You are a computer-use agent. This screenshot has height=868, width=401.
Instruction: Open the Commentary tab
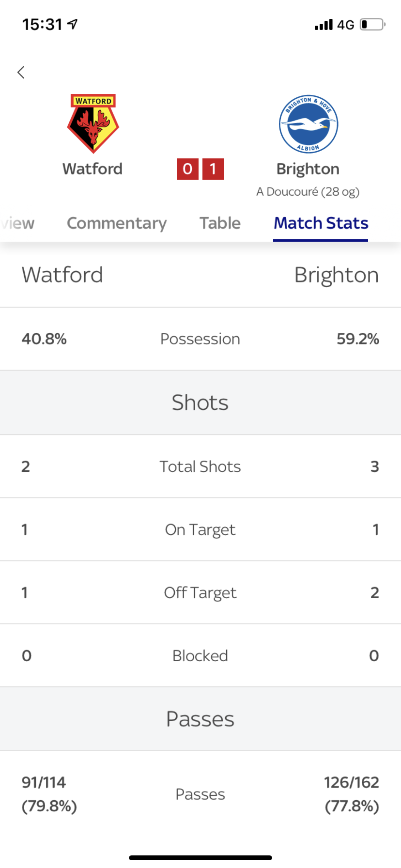point(117,223)
